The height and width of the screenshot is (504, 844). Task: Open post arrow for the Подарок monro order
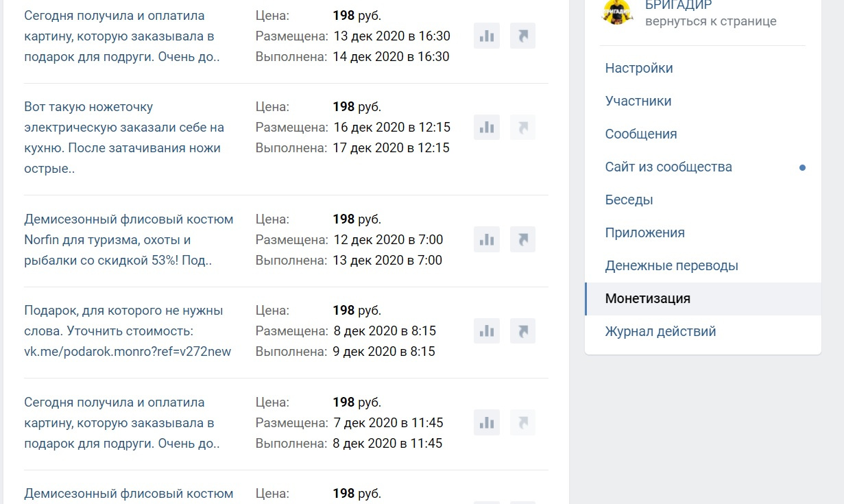pos(522,331)
